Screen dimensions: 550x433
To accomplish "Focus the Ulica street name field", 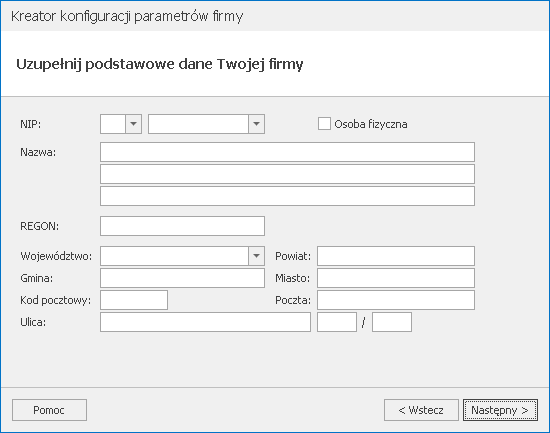I will [x=205, y=322].
